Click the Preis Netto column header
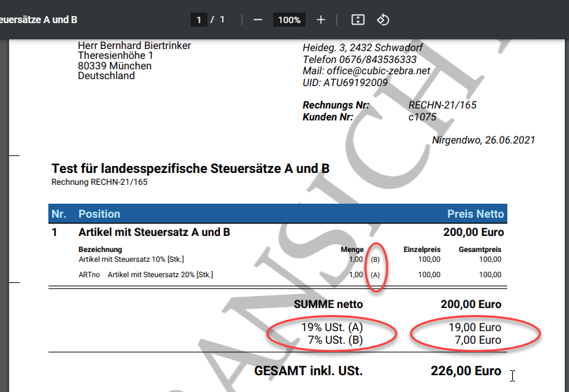Image resolution: width=569 pixels, height=392 pixels. click(475, 213)
